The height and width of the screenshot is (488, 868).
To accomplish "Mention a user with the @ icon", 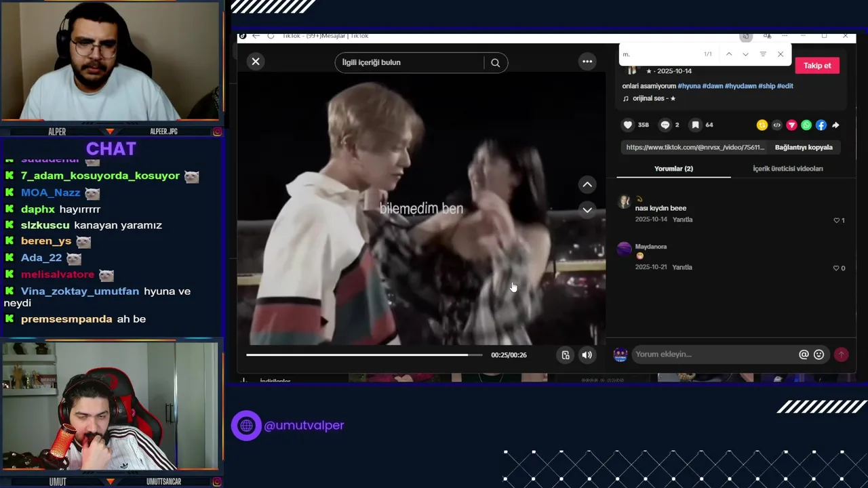I will point(804,354).
